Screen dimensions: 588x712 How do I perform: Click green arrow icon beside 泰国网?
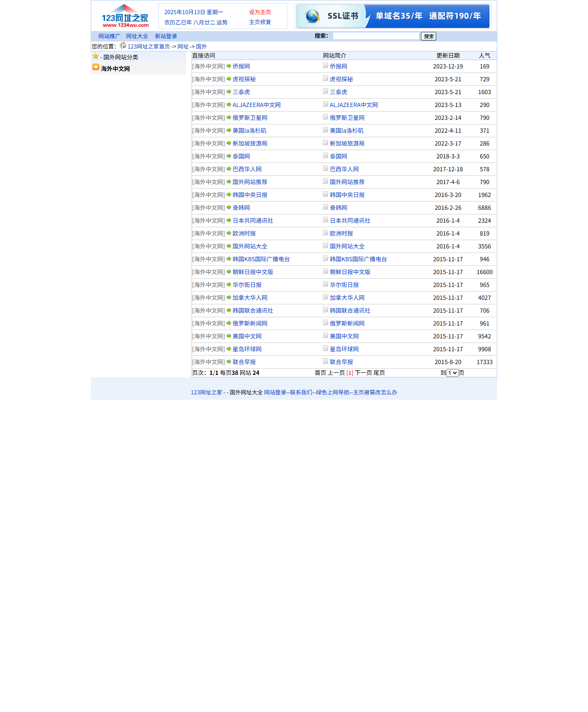(229, 156)
